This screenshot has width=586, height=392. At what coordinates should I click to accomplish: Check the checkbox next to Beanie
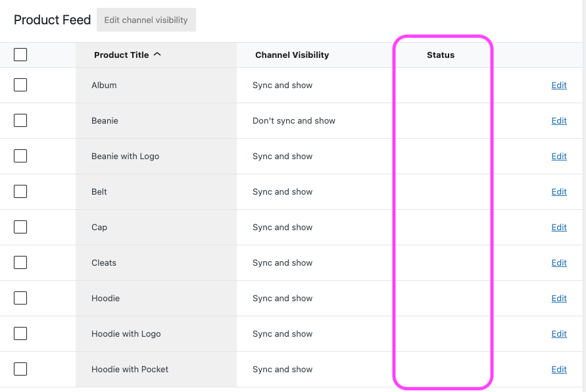(x=20, y=120)
